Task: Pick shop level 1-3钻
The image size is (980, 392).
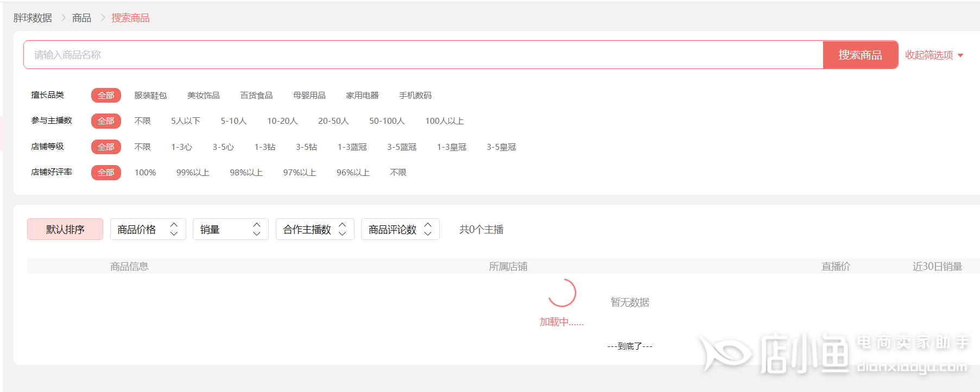Action: 265,147
